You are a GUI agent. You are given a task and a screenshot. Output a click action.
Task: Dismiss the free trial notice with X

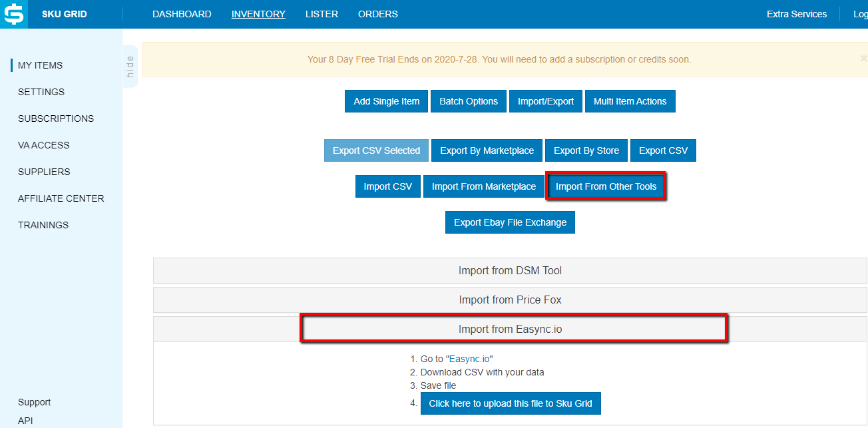(x=863, y=59)
